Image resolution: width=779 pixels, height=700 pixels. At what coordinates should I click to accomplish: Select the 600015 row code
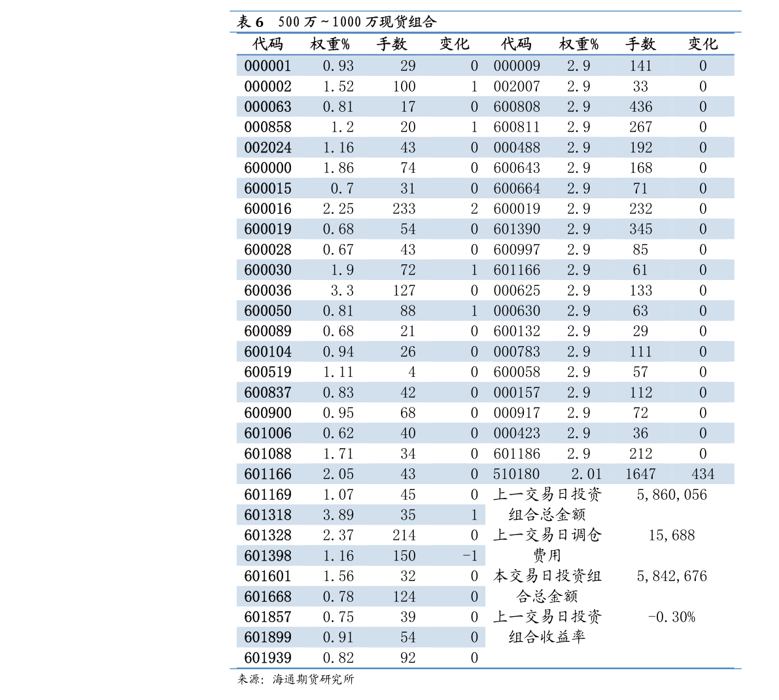coord(268,189)
